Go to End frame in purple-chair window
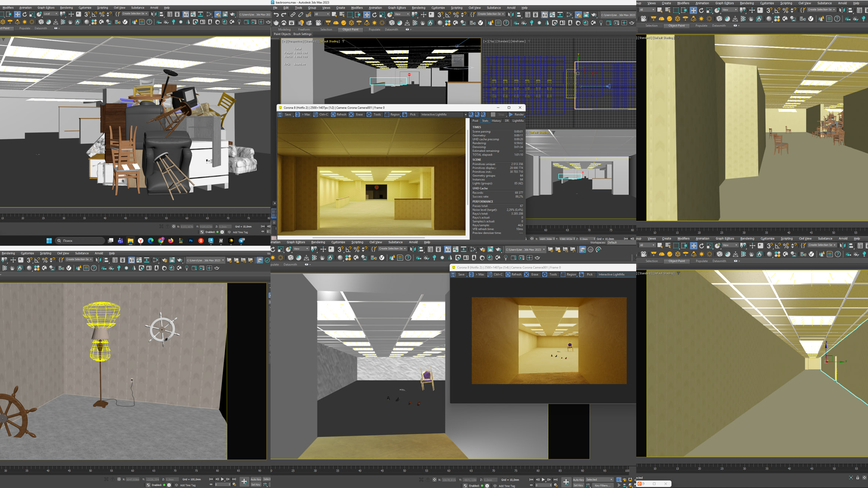The height and width of the screenshot is (488, 868). [x=556, y=480]
